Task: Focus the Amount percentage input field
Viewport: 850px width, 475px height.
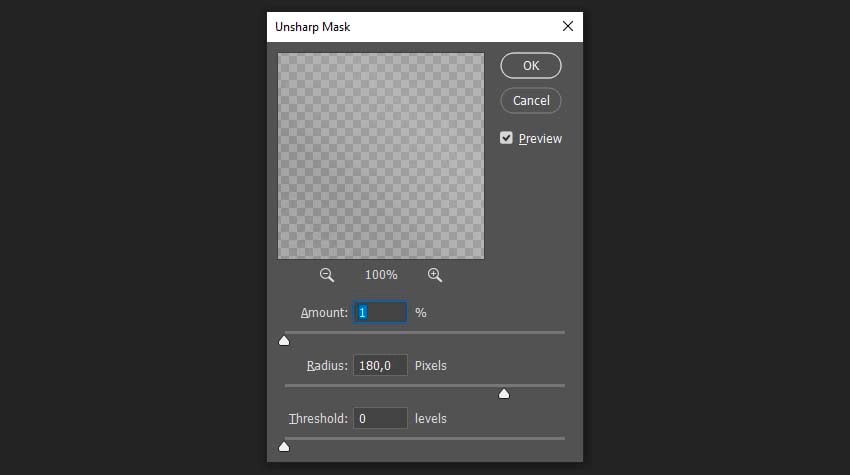Action: 380,313
